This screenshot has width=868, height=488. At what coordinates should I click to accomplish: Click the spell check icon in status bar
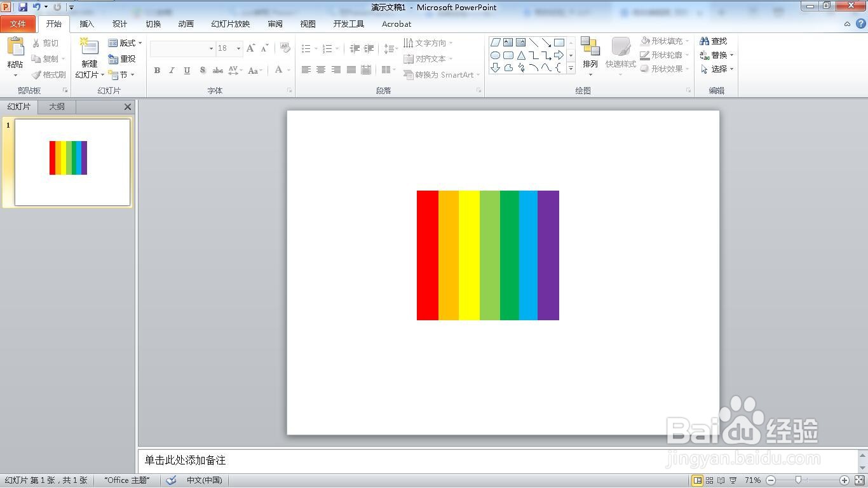coord(171,480)
